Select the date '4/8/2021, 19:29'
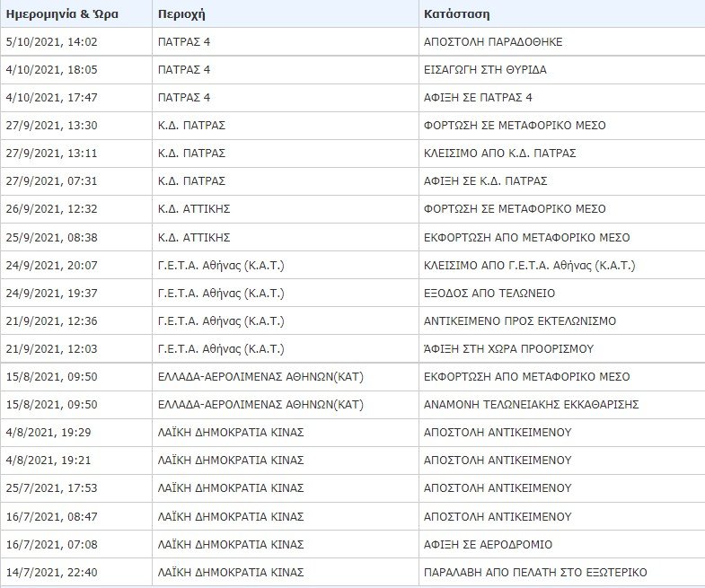The width and height of the screenshot is (705, 588). pyautogui.click(x=48, y=433)
